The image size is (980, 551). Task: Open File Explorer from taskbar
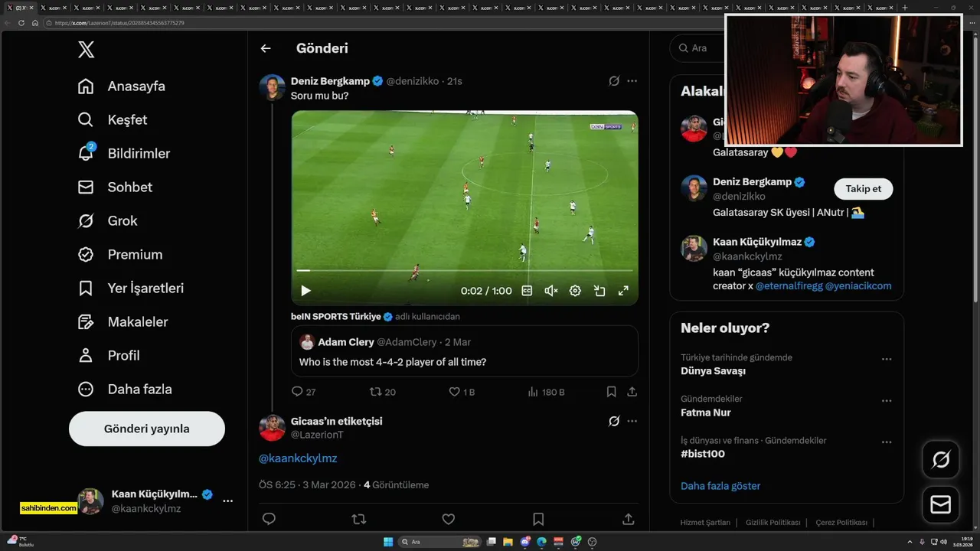508,542
